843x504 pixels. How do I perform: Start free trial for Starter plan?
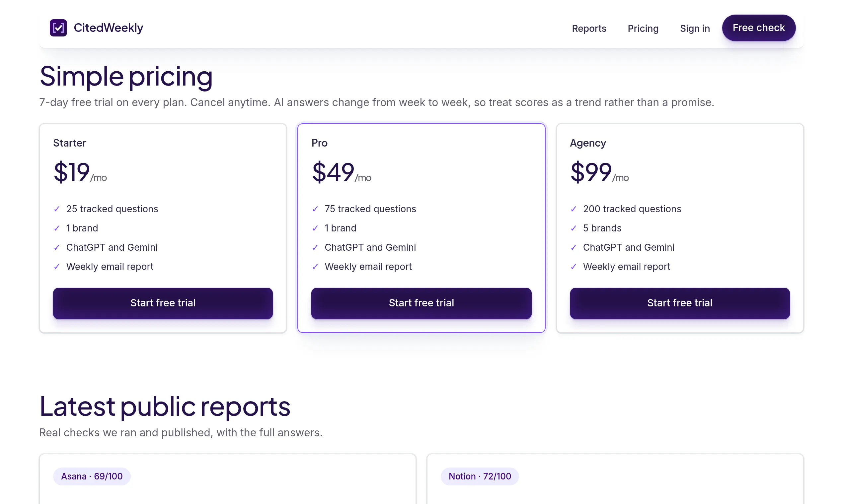tap(163, 303)
